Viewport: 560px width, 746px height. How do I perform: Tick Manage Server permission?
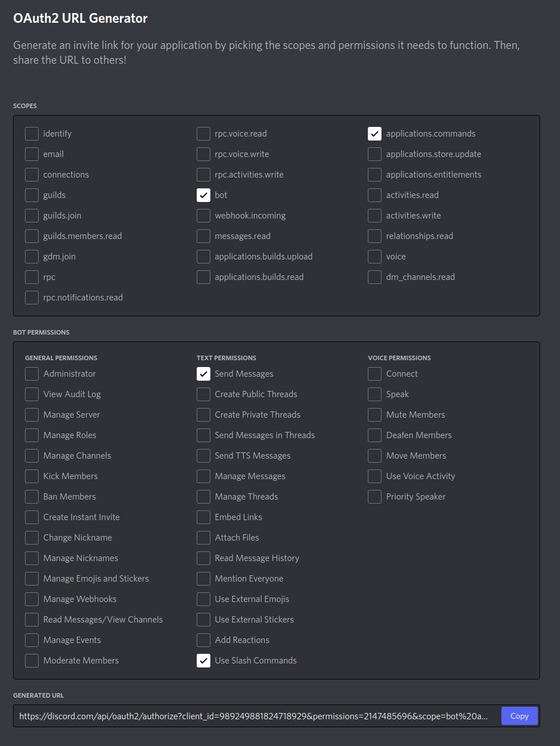pos(32,415)
